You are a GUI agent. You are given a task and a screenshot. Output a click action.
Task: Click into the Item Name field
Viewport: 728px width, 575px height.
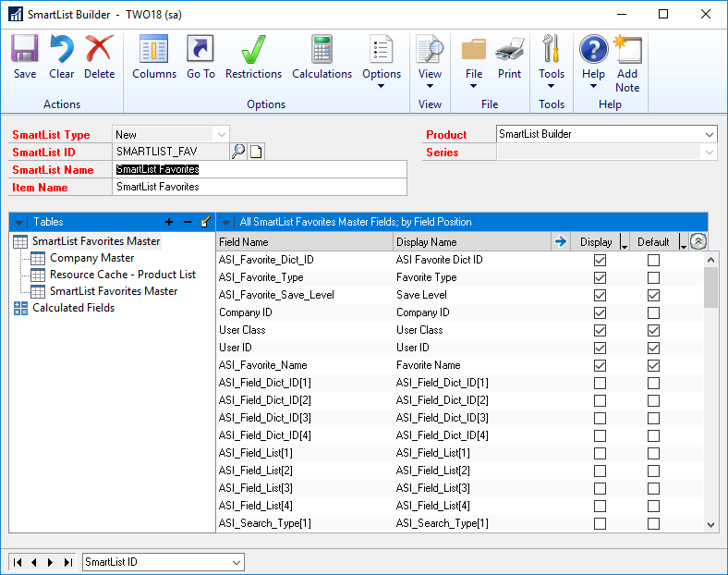coord(260,187)
